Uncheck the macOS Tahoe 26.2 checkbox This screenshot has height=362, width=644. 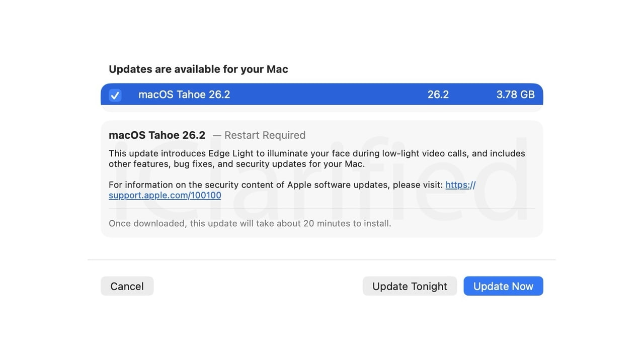pos(115,95)
